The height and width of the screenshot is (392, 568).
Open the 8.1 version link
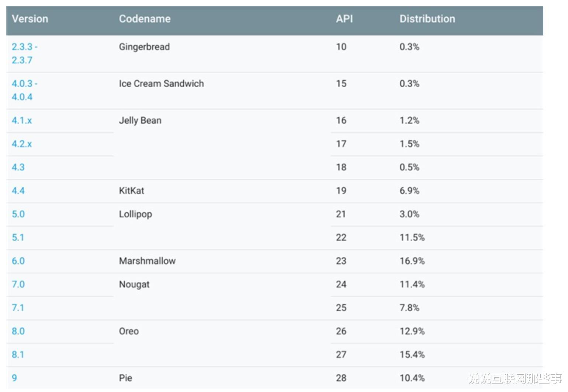tap(18, 354)
